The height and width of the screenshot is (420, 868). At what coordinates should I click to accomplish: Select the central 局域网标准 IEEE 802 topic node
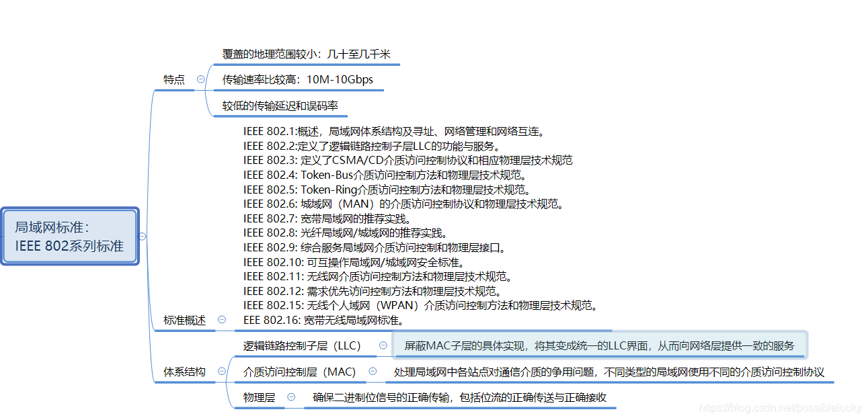(69, 237)
